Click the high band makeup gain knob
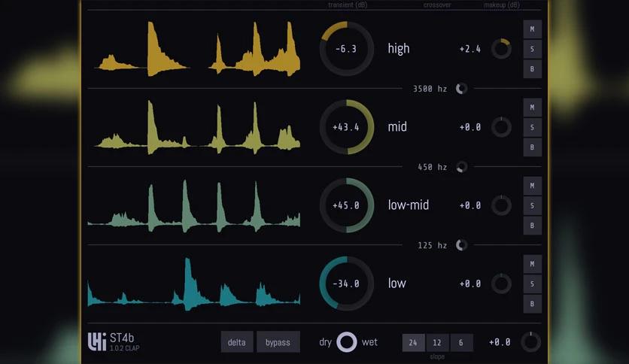 tap(501, 49)
